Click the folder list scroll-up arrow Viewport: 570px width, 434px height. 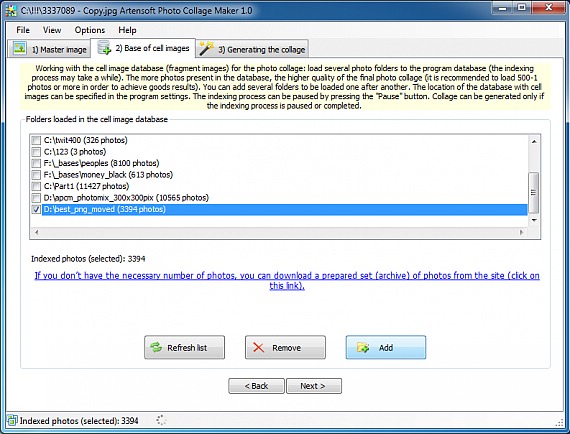534,141
